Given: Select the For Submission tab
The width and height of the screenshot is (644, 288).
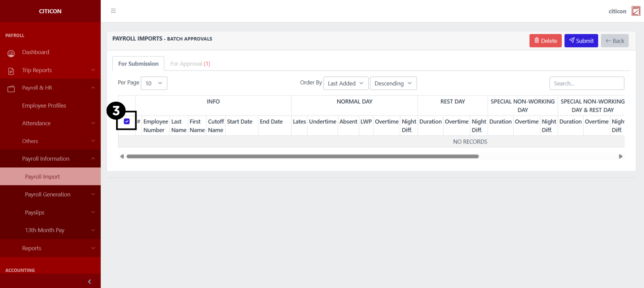Looking at the screenshot, I should pyautogui.click(x=138, y=64).
